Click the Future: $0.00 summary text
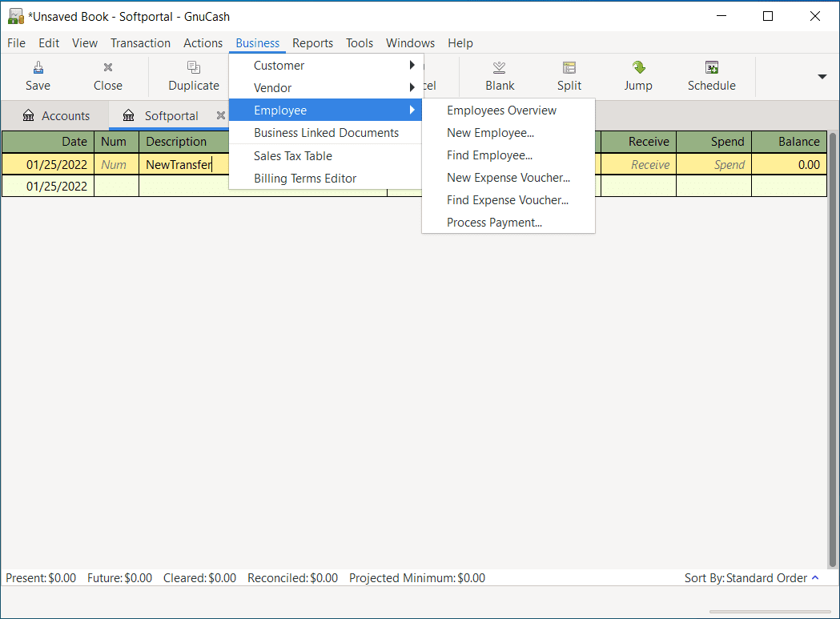The image size is (840, 619). click(x=119, y=577)
